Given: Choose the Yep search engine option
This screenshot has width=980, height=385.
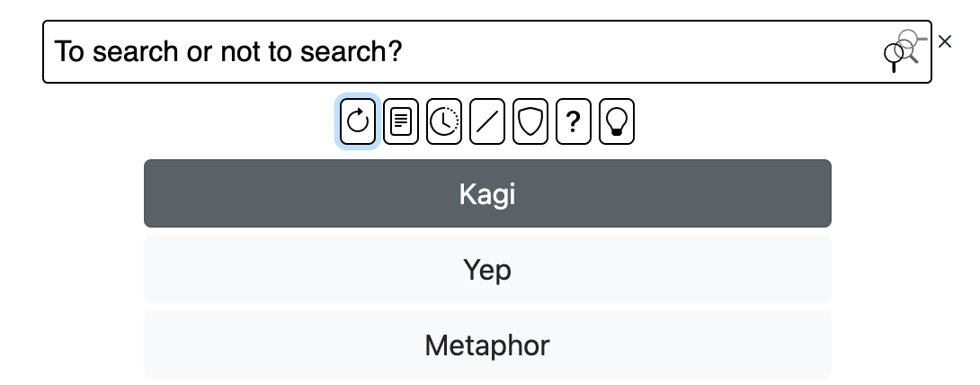Looking at the screenshot, I should pos(487,270).
